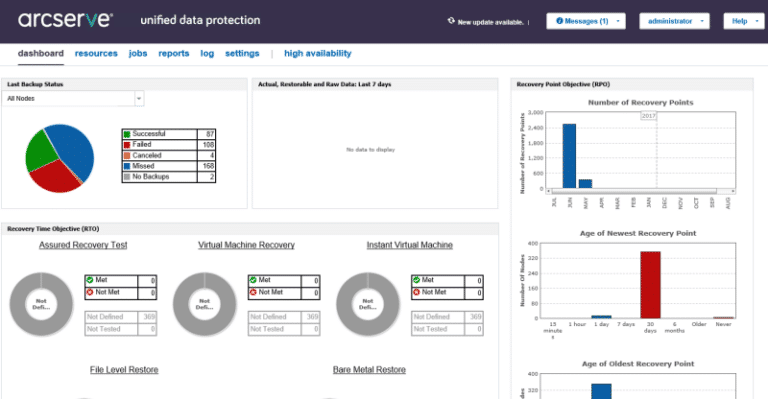Click the green Met checkmark icon under Assured Recovery Test

pos(90,280)
